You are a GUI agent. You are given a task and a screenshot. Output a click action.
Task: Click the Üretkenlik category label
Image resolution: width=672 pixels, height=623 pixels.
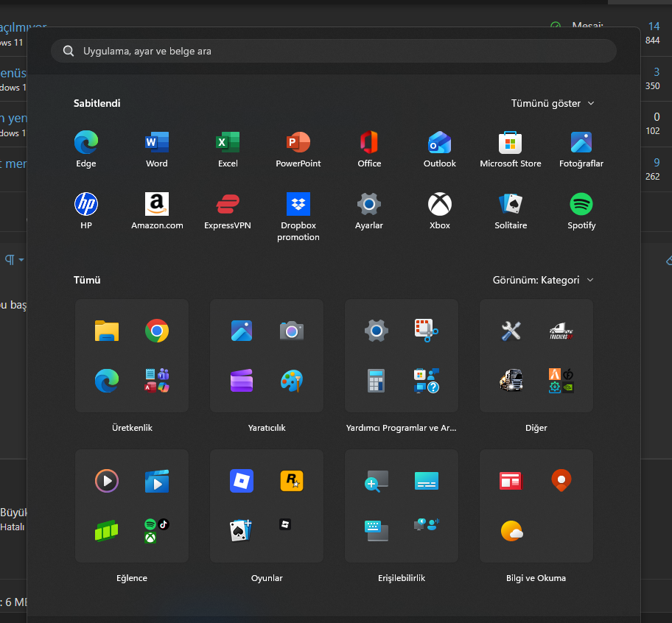coord(132,428)
